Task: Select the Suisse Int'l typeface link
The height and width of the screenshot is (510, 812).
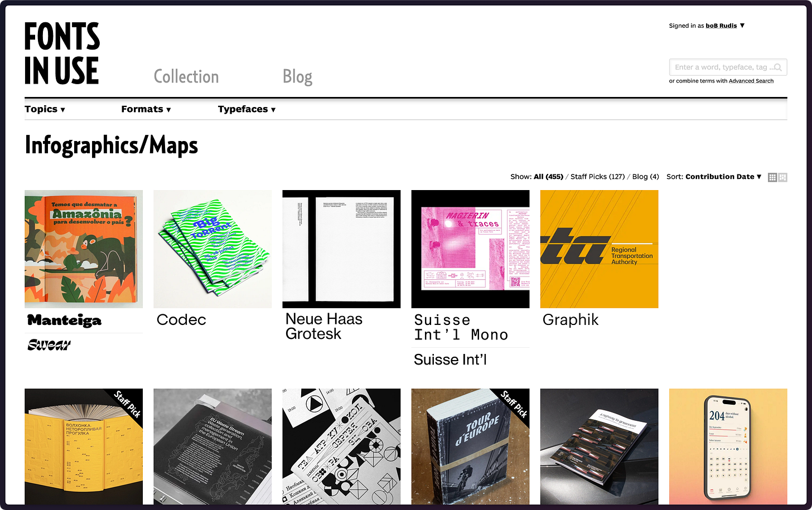Action: [x=450, y=360]
